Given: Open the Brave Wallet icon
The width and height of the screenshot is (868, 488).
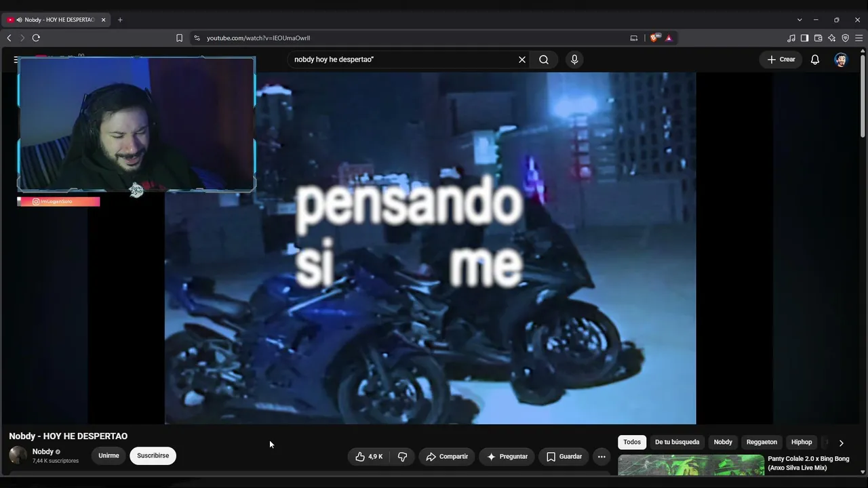Looking at the screenshot, I should [x=818, y=38].
